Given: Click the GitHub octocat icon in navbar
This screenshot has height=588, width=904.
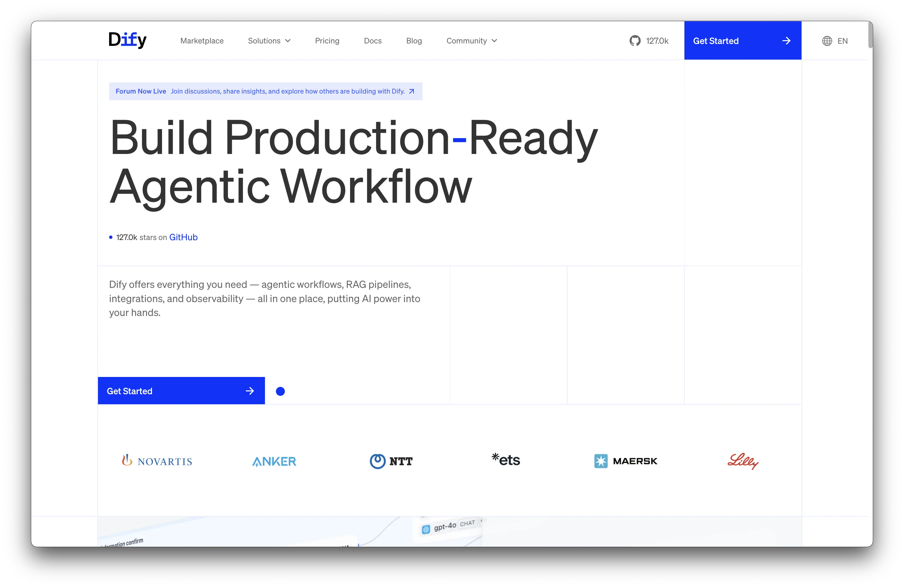Looking at the screenshot, I should click(635, 41).
